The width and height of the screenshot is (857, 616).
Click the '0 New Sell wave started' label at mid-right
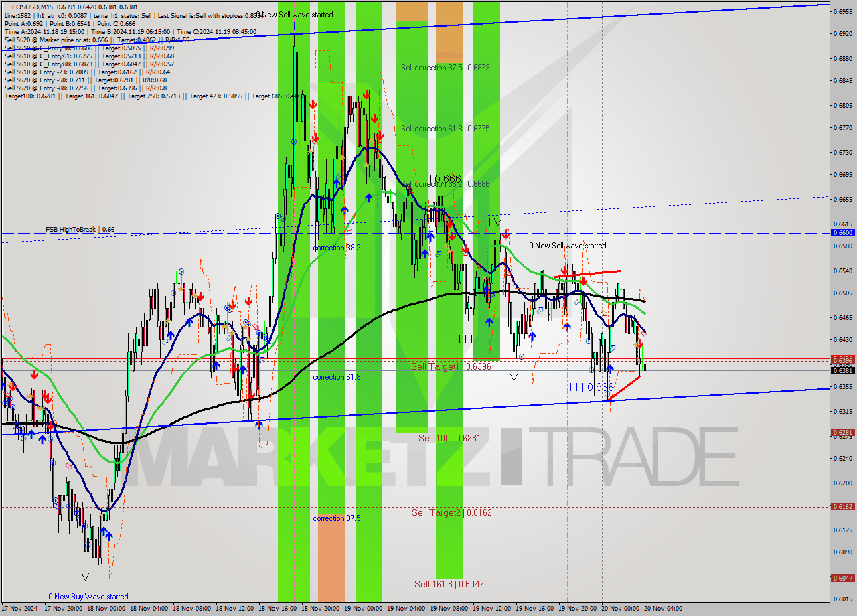click(x=567, y=246)
